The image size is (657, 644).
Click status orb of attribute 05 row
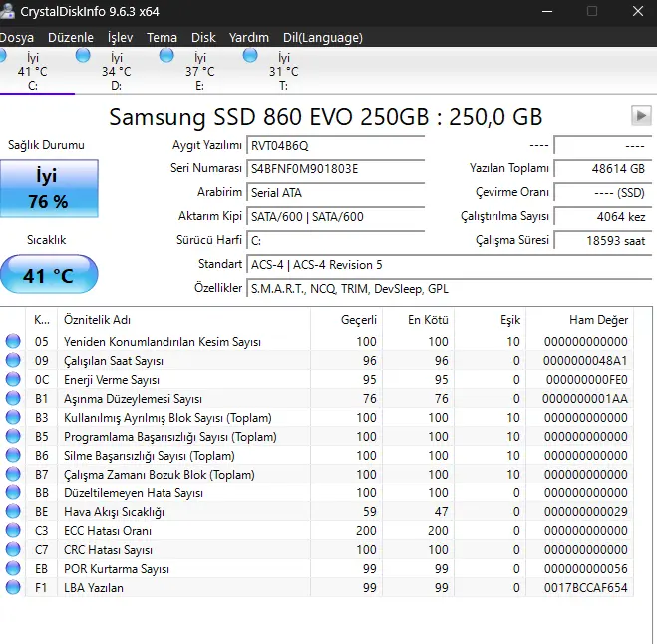click(x=13, y=341)
